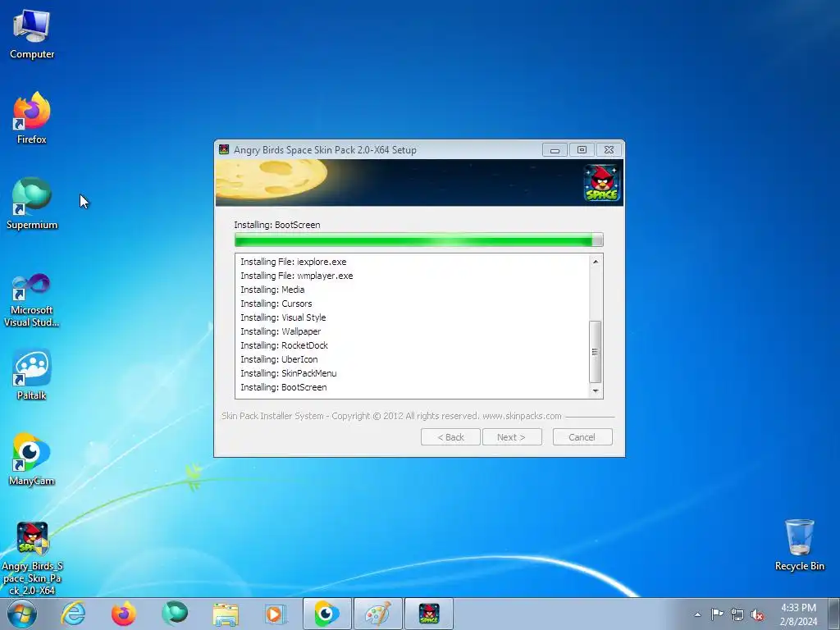Image resolution: width=840 pixels, height=630 pixels.
Task: Launch Internet Explorer from the taskbar
Action: [73, 614]
